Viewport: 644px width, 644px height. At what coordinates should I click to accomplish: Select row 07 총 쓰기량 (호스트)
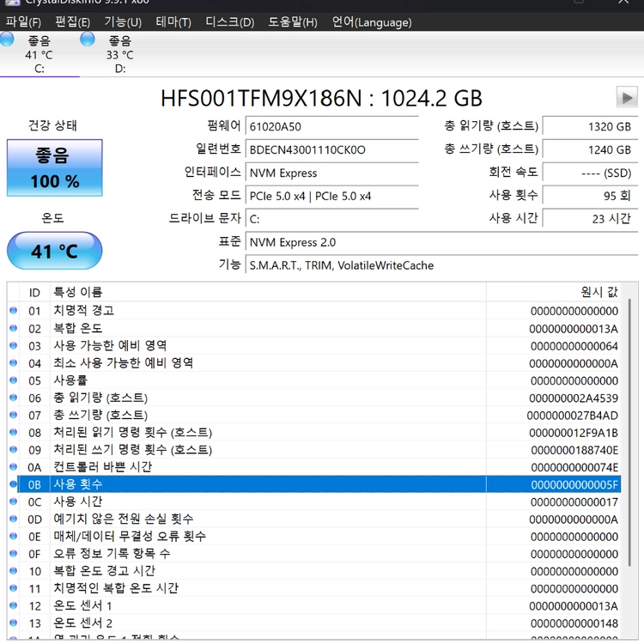pos(314,416)
